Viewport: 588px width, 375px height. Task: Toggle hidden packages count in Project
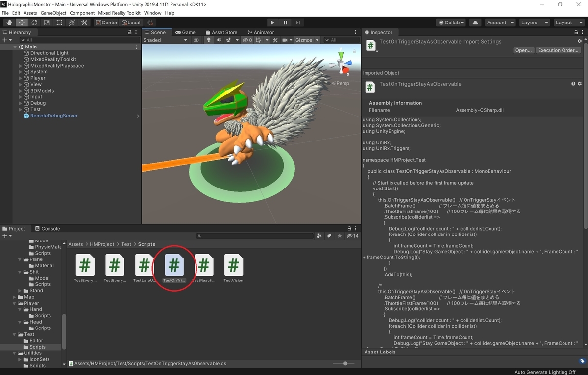tap(352, 236)
